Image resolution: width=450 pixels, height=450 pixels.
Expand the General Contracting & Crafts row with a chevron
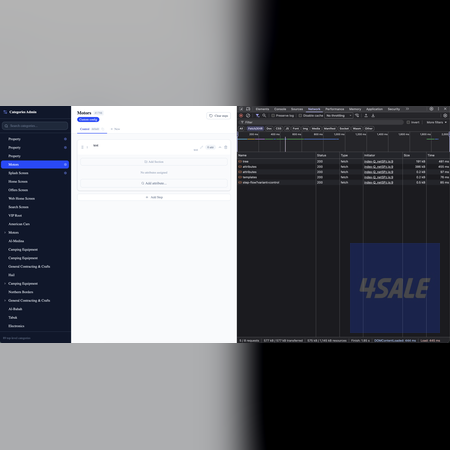coord(5,300)
